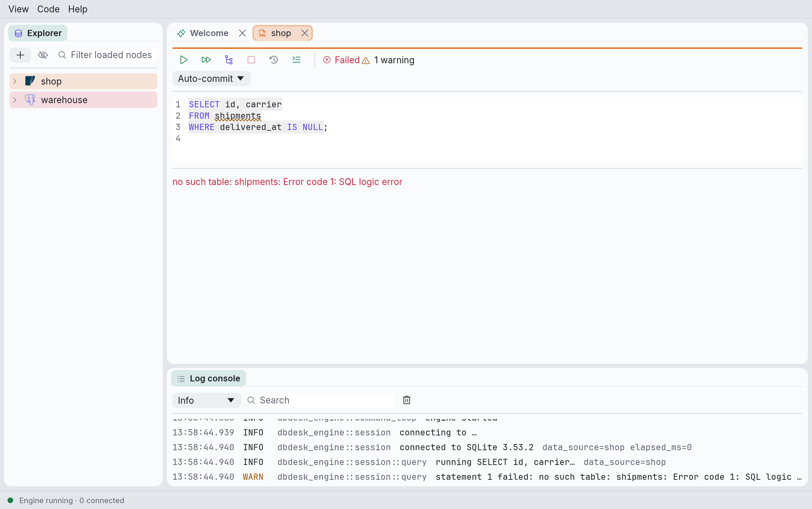Add a new data source with plus
The width and height of the screenshot is (812, 509).
click(20, 55)
